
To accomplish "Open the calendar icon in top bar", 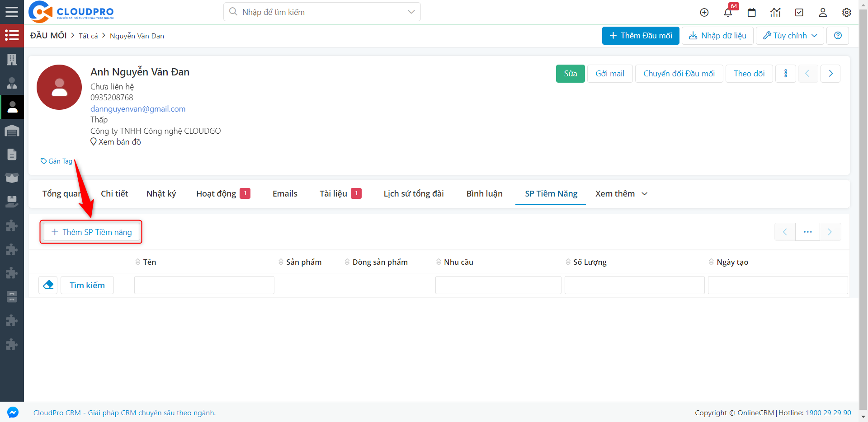I will [752, 12].
